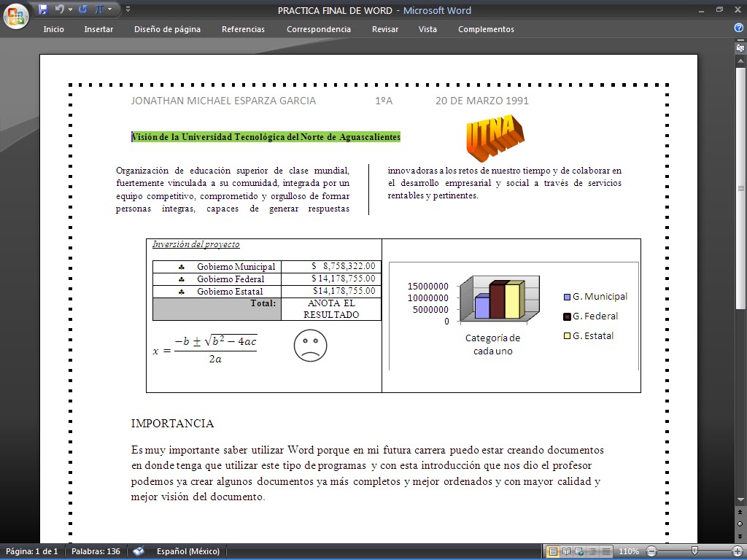Screen dimensions: 747x560
Task: Switch to Draft view mode
Action: pyautogui.click(x=607, y=551)
